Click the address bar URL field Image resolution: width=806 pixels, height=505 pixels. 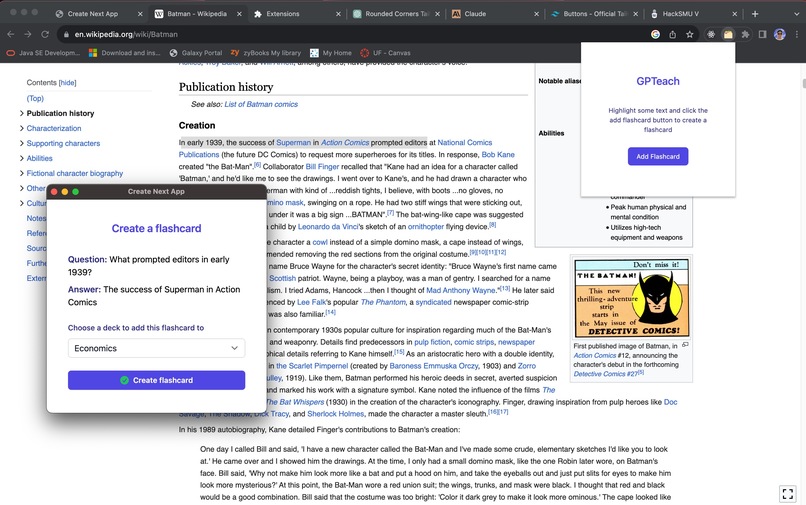(x=355, y=34)
